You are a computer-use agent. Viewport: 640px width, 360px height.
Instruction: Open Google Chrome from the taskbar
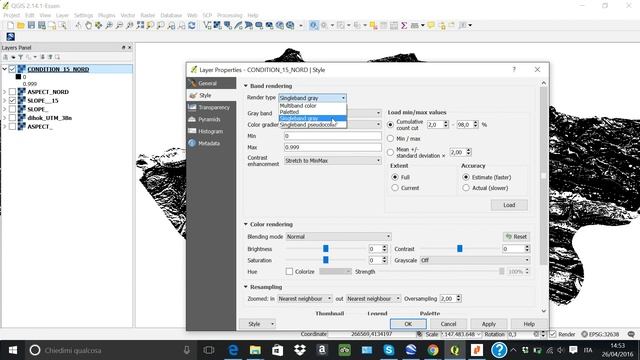point(433,350)
